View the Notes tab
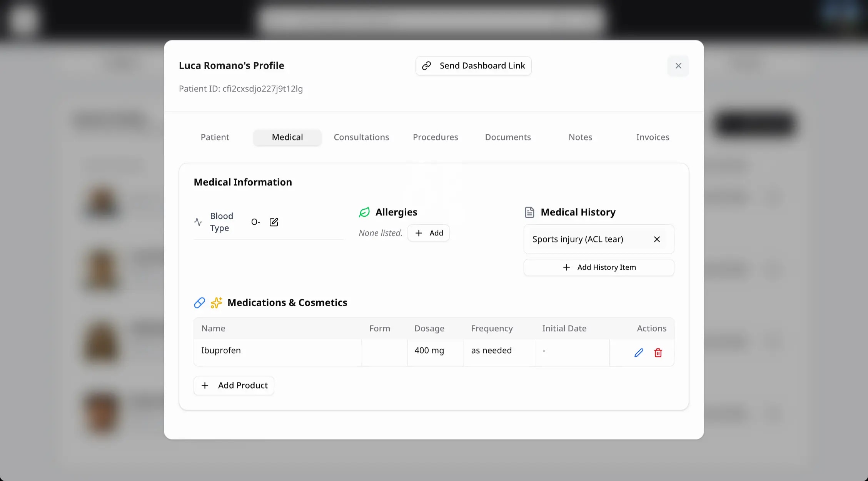Screen dimensions: 868x481 pyautogui.click(x=580, y=137)
